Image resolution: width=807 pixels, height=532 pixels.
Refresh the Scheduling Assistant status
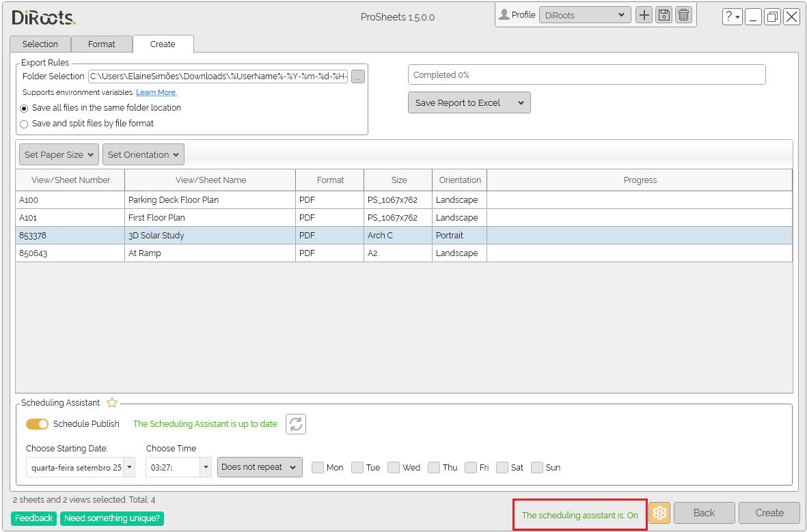coord(295,423)
